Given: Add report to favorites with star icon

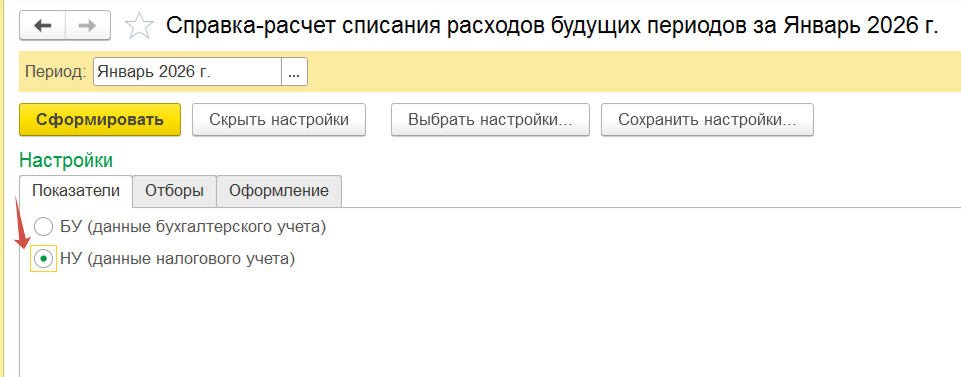Looking at the screenshot, I should [x=139, y=26].
